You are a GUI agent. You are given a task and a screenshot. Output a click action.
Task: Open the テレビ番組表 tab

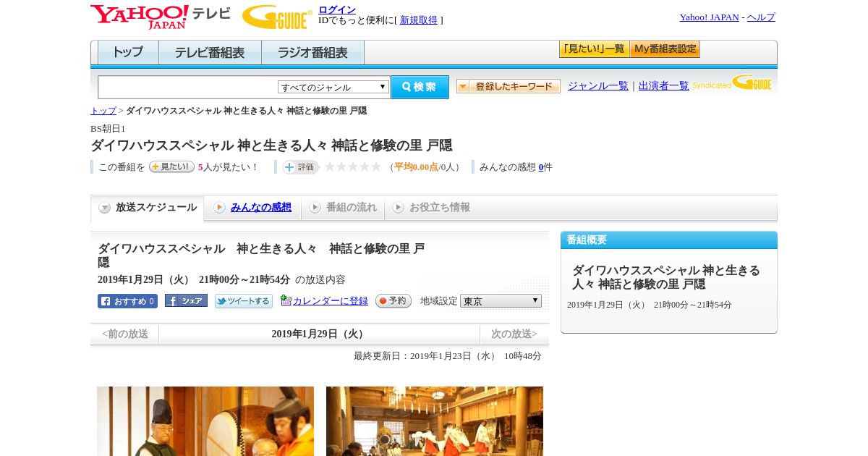click(210, 53)
